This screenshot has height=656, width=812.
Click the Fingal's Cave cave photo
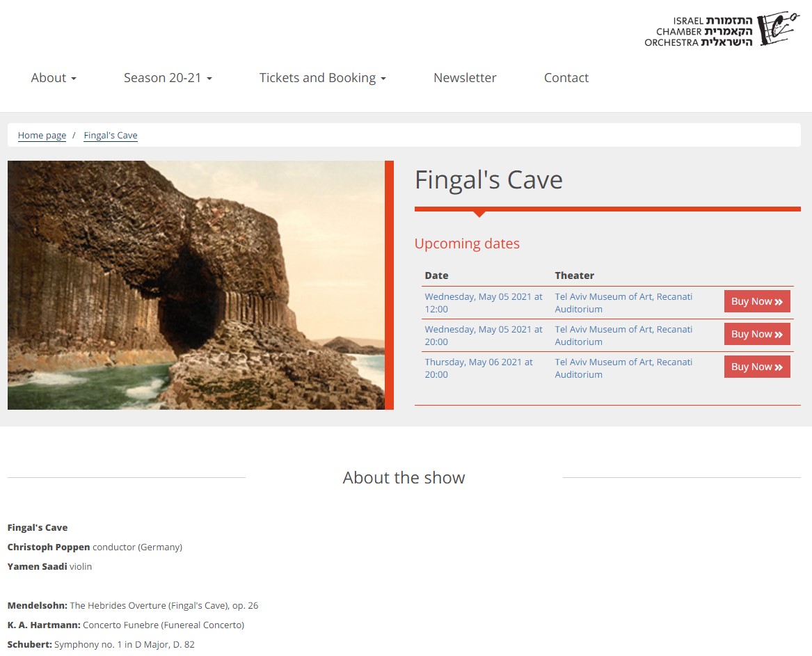click(196, 285)
